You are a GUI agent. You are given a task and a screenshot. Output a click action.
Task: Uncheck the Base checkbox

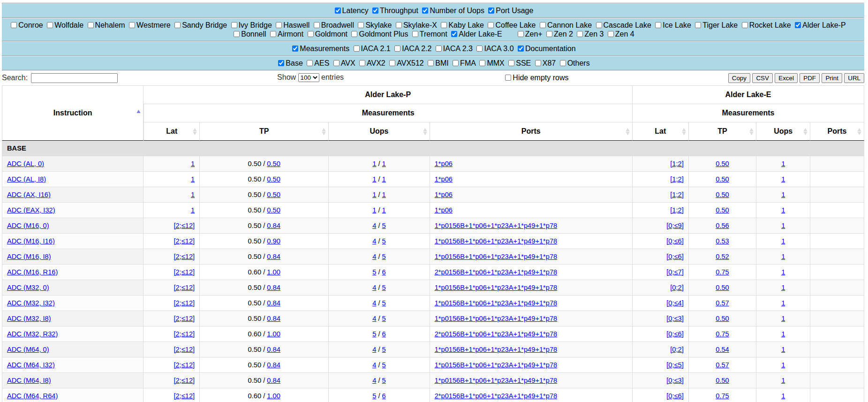pyautogui.click(x=281, y=63)
